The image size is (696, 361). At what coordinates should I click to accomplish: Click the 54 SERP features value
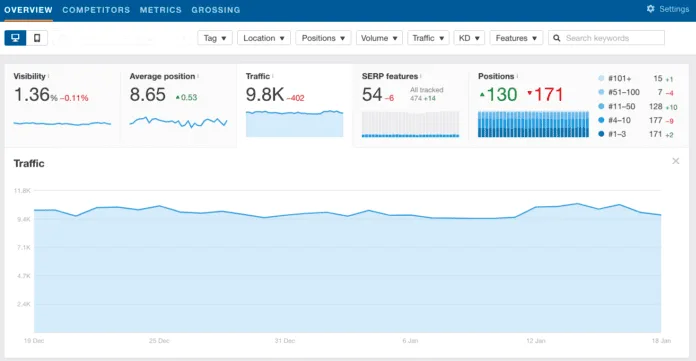(x=372, y=95)
